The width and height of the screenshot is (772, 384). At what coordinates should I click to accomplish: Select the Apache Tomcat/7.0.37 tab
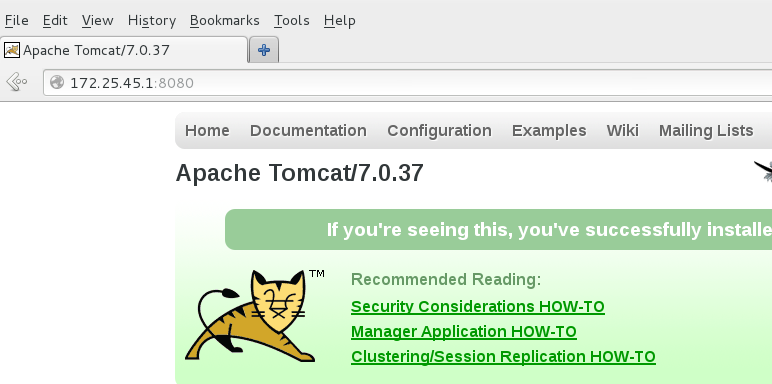pos(124,50)
